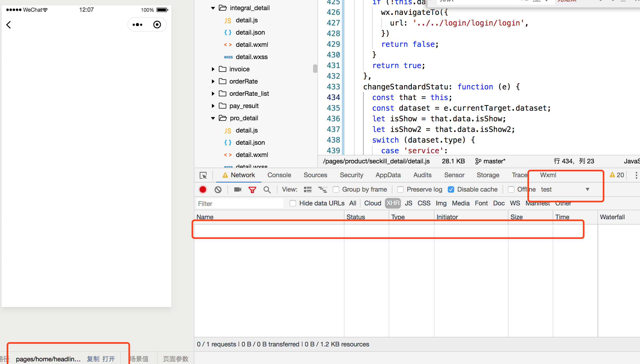Clear the network log
This screenshot has height=364, width=640.
(x=218, y=189)
